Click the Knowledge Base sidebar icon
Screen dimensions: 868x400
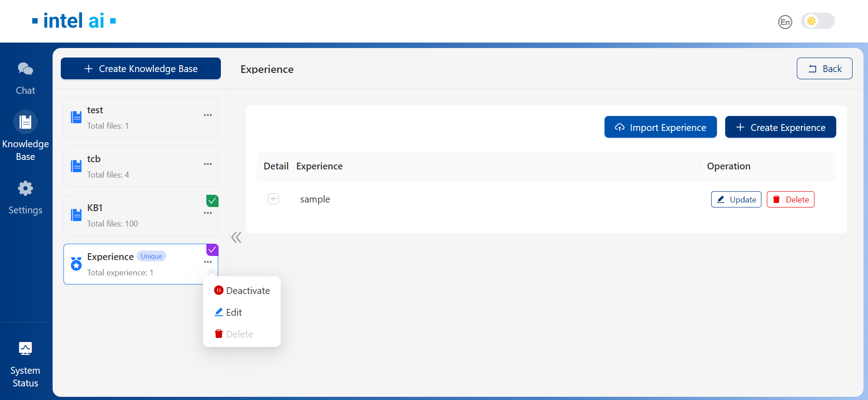pyautogui.click(x=25, y=122)
